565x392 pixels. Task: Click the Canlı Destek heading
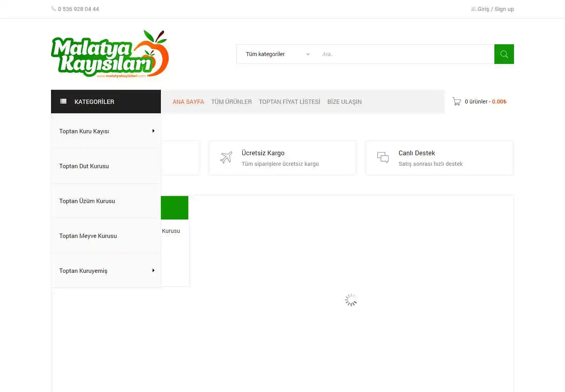(x=417, y=153)
